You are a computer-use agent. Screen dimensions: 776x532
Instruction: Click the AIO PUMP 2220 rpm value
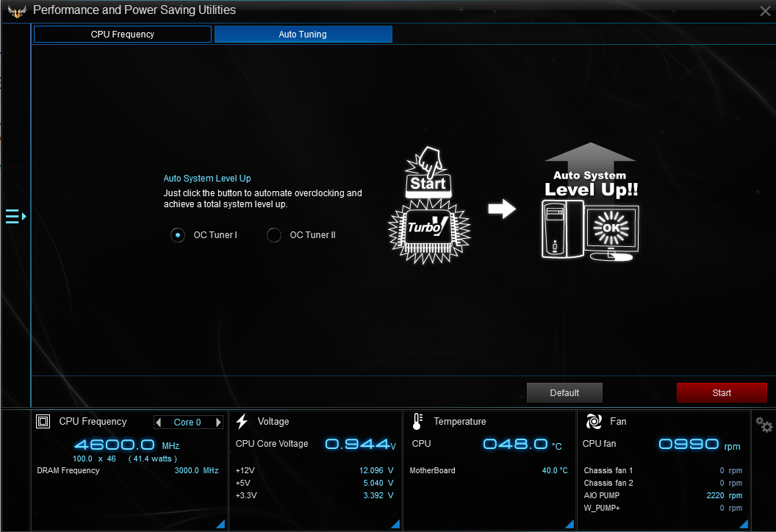pos(725,495)
